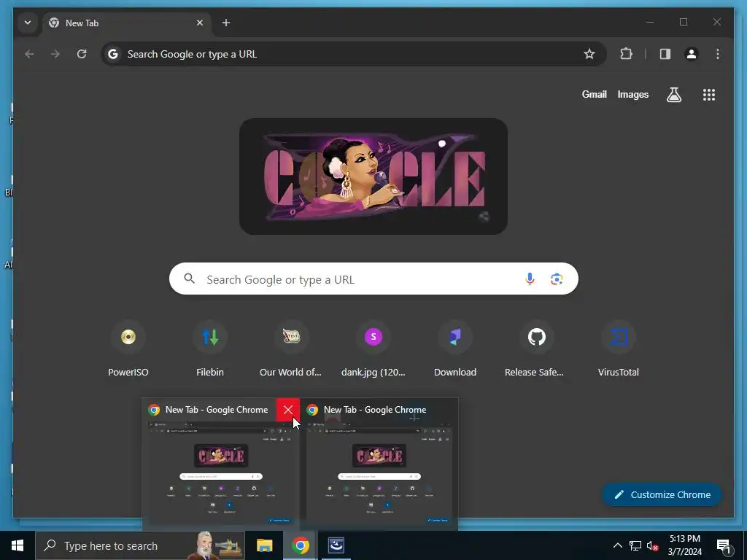Screen dimensions: 747x560
Task: Go forward with the forward arrow
Action: pyautogui.click(x=55, y=54)
